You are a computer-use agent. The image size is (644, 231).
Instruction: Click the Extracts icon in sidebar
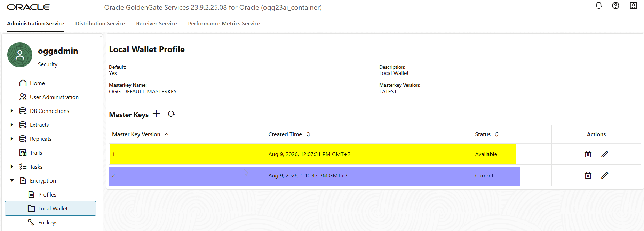[23, 125]
